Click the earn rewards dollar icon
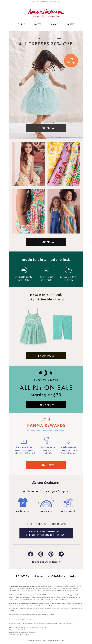This screenshot has width=92, height=644. (24, 441)
